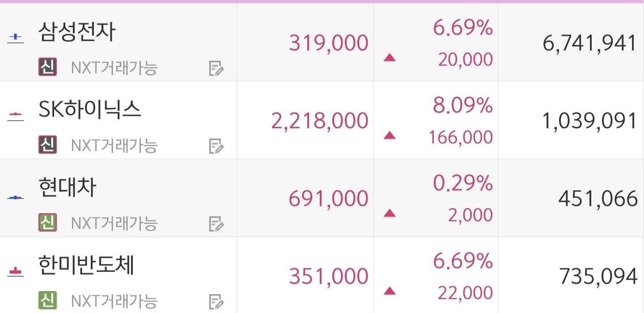Click the 319,000 current price

pyautogui.click(x=329, y=43)
